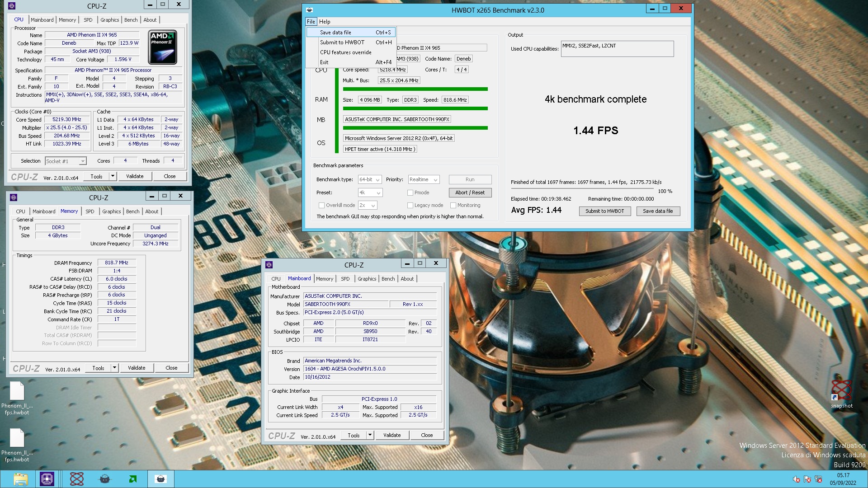Viewport: 868px width, 488px height.
Task: Click the CPU-Z title bar icon in the Memory window
Action: tap(14, 197)
